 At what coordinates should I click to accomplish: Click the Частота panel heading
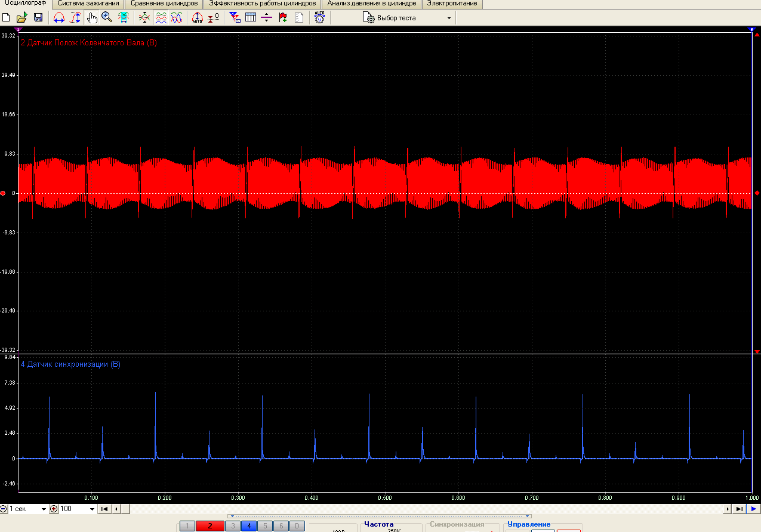pos(379,525)
